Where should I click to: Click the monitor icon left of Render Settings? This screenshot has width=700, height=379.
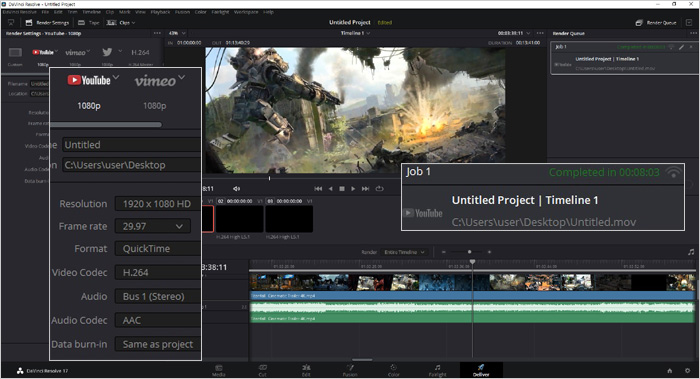pyautogui.click(x=11, y=22)
